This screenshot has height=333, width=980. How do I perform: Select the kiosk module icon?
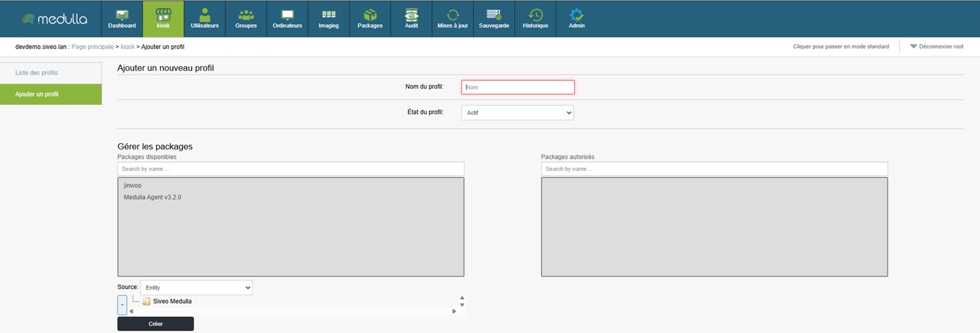(x=163, y=19)
